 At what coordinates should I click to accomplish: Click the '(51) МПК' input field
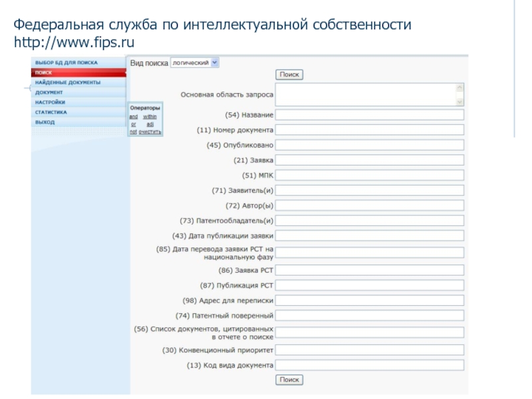(370, 176)
